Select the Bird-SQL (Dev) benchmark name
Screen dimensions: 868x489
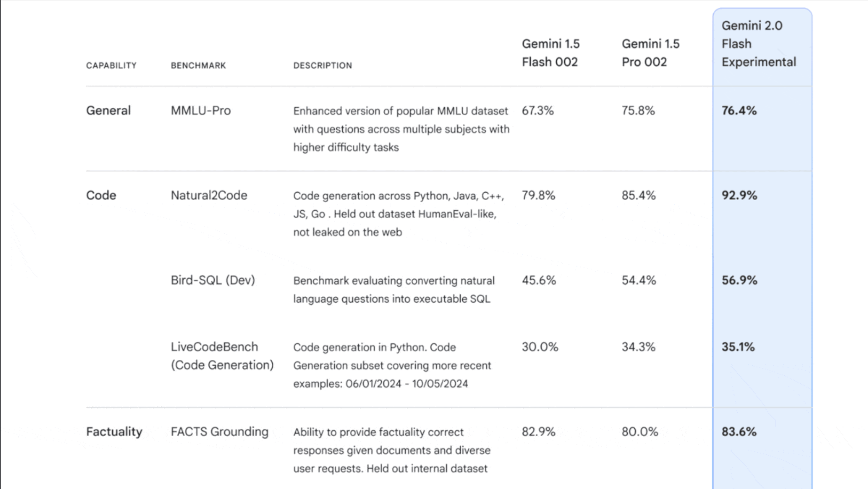[213, 280]
